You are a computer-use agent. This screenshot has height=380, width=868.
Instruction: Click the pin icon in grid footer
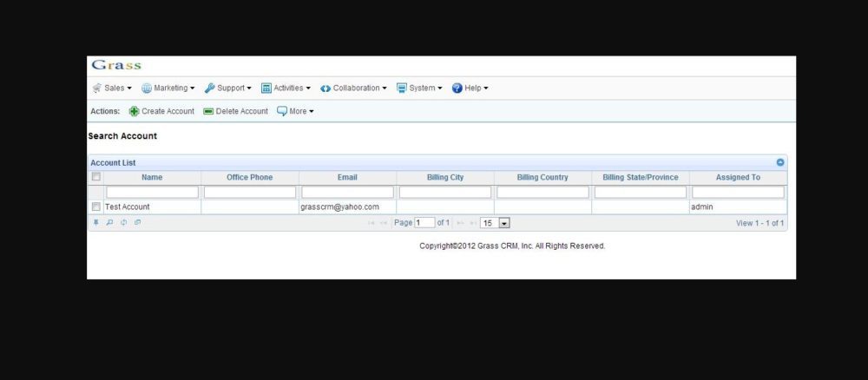[x=96, y=223]
